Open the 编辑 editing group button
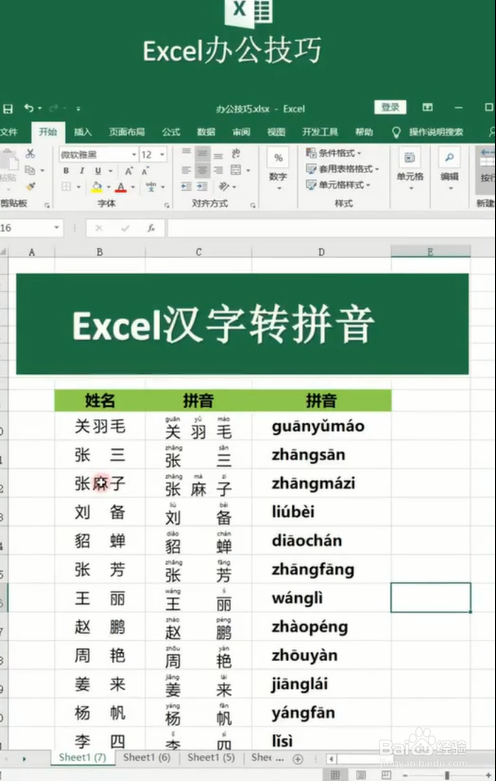This screenshot has height=781, width=496. point(449,171)
